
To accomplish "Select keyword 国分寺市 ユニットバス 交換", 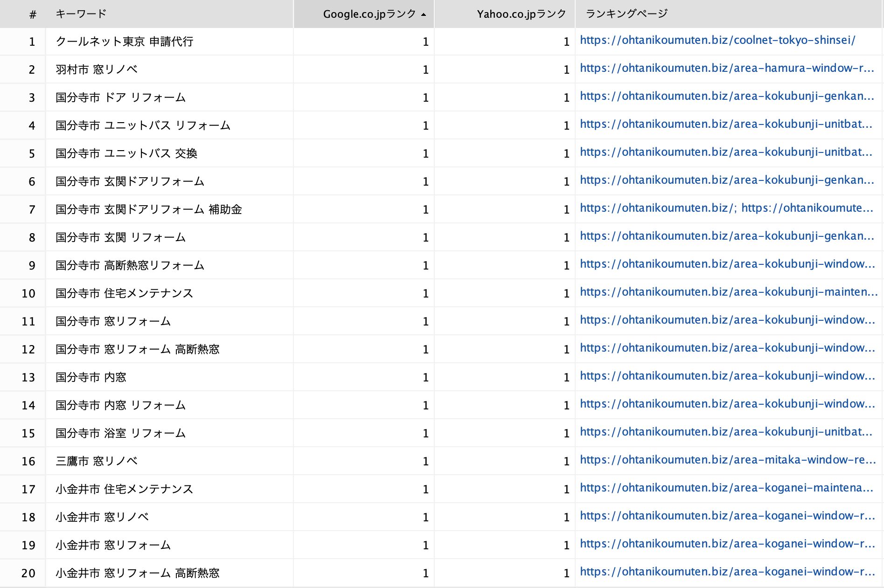I will [126, 153].
